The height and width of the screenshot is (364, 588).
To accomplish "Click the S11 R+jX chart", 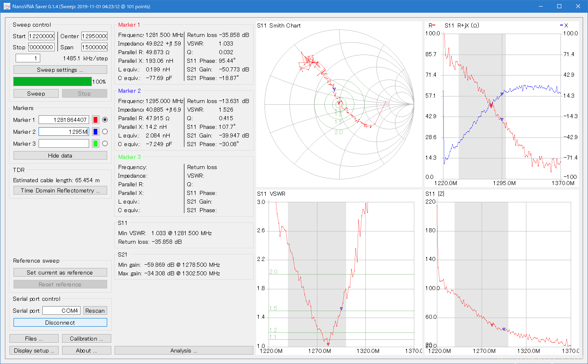I will (x=501, y=104).
